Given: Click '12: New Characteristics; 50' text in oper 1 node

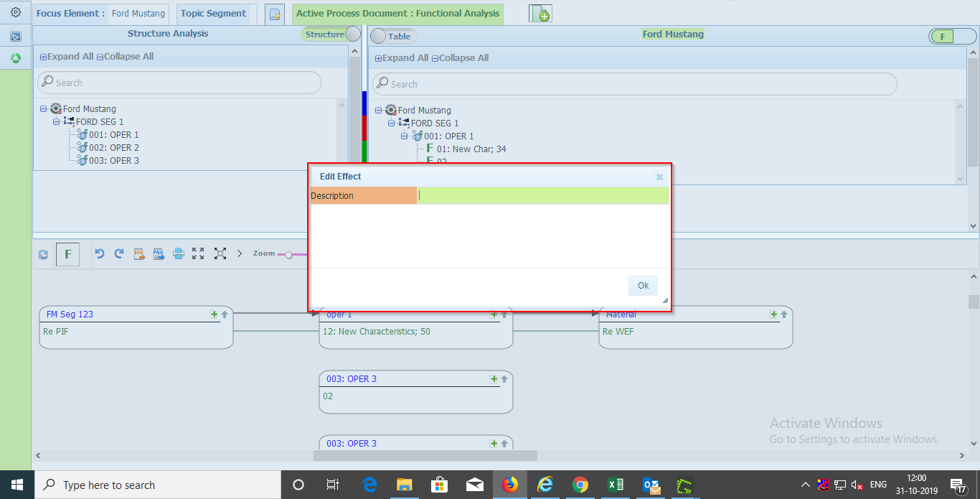Looking at the screenshot, I should 377,332.
